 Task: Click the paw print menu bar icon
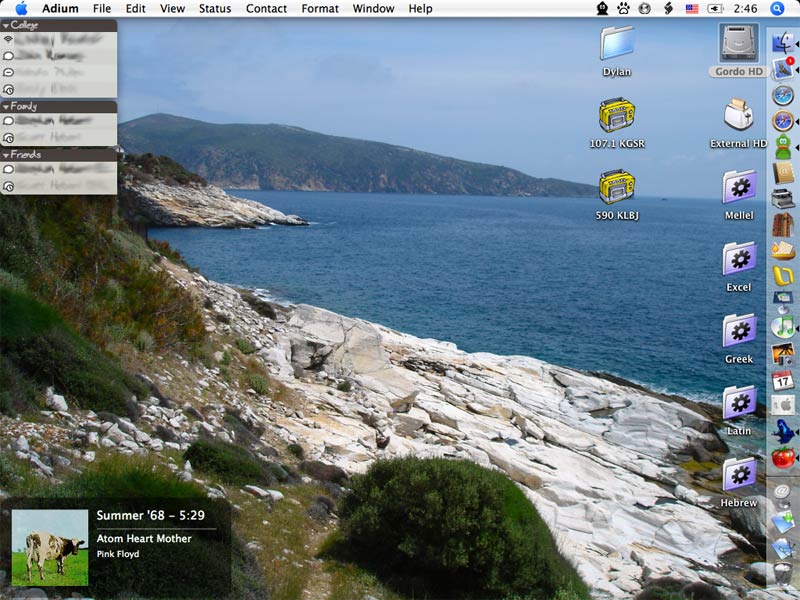point(623,8)
